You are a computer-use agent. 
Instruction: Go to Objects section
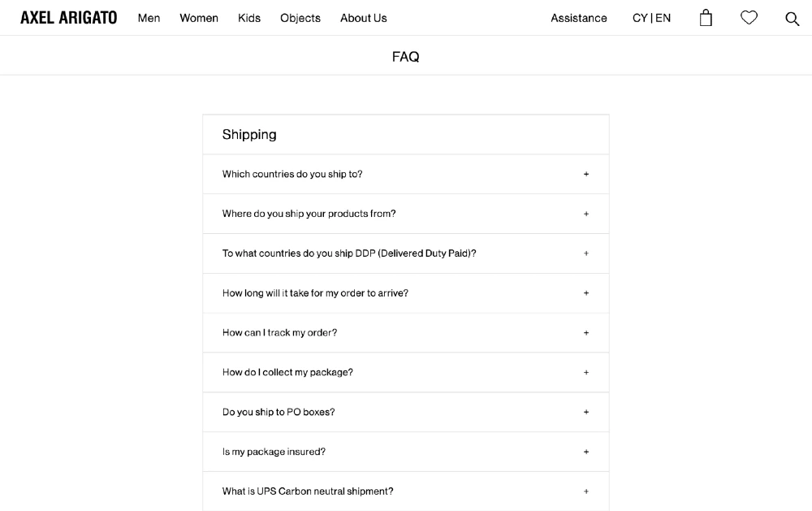point(300,18)
